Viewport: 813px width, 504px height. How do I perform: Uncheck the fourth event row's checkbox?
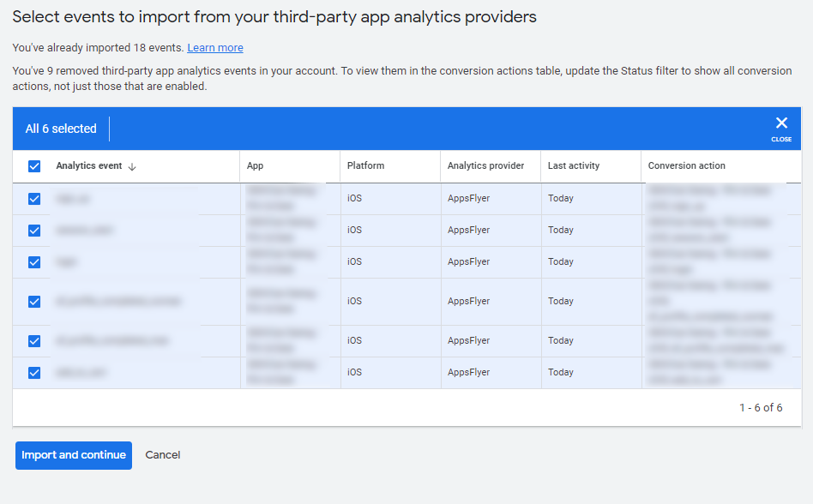tap(34, 302)
